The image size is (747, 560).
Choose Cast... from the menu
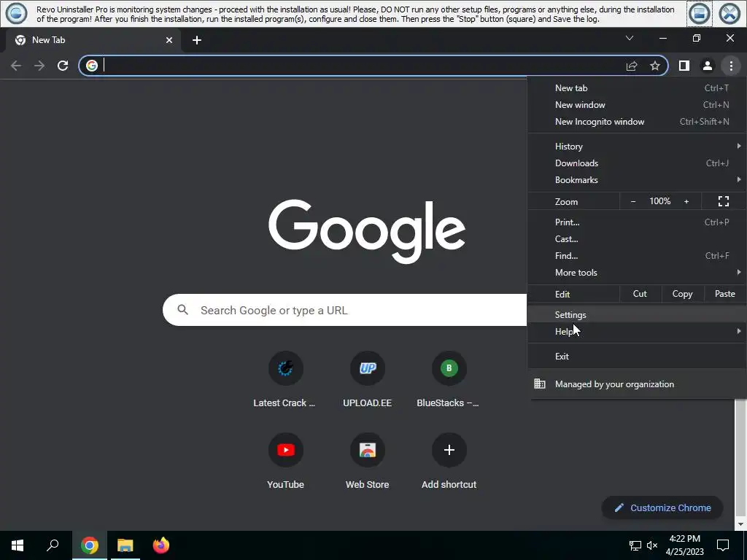(x=637, y=239)
